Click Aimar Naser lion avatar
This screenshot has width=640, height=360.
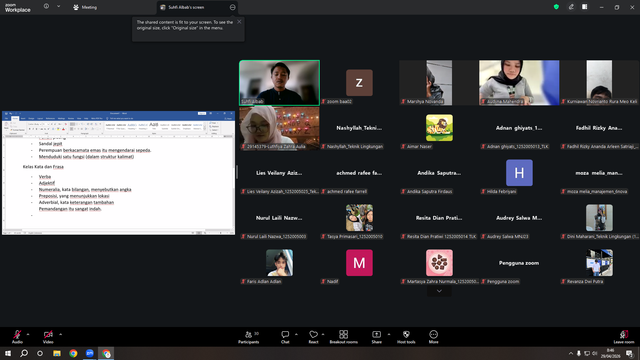[439, 128]
